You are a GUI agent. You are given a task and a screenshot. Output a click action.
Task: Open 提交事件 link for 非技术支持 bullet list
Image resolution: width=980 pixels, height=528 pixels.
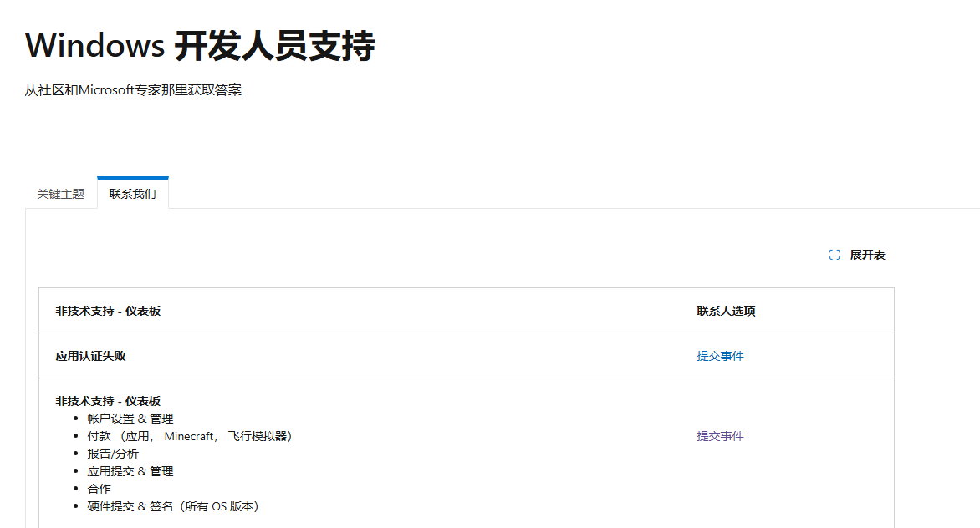pos(720,436)
